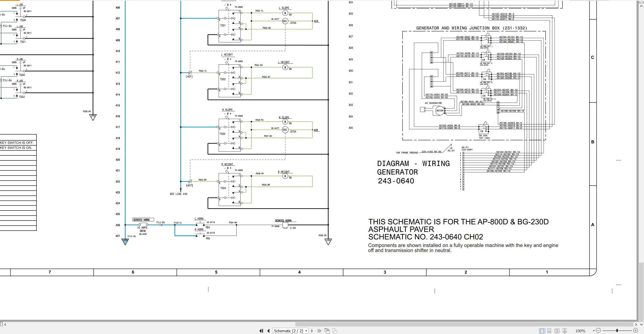This screenshot has width=644, height=334.
Task: Click the [407] cross-reference label
Action: (x=189, y=76)
